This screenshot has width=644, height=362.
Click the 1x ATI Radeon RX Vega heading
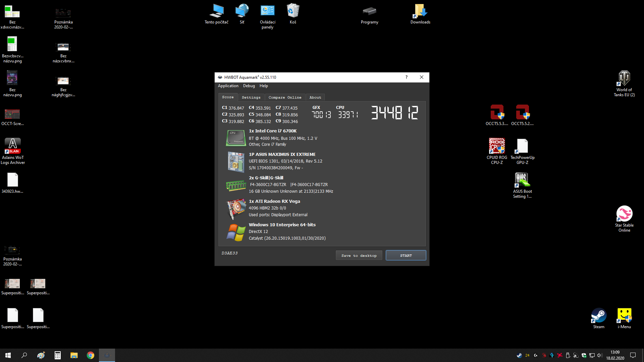(274, 201)
